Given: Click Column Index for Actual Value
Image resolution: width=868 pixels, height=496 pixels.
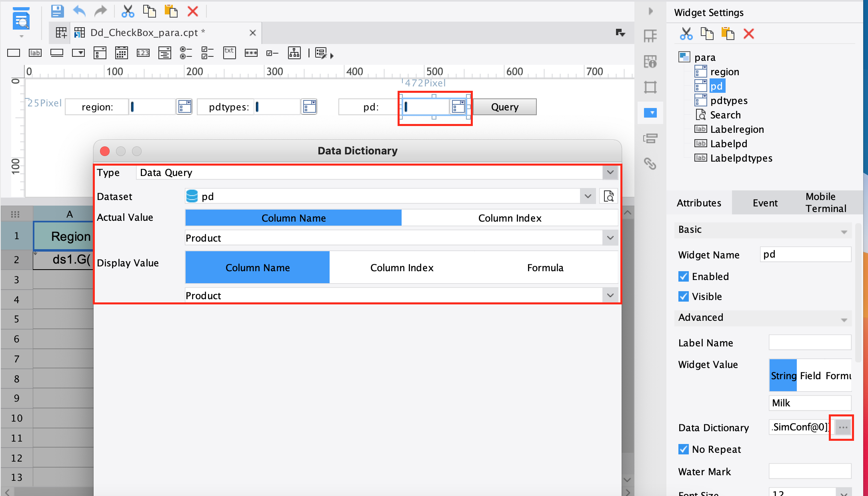Looking at the screenshot, I should point(510,218).
